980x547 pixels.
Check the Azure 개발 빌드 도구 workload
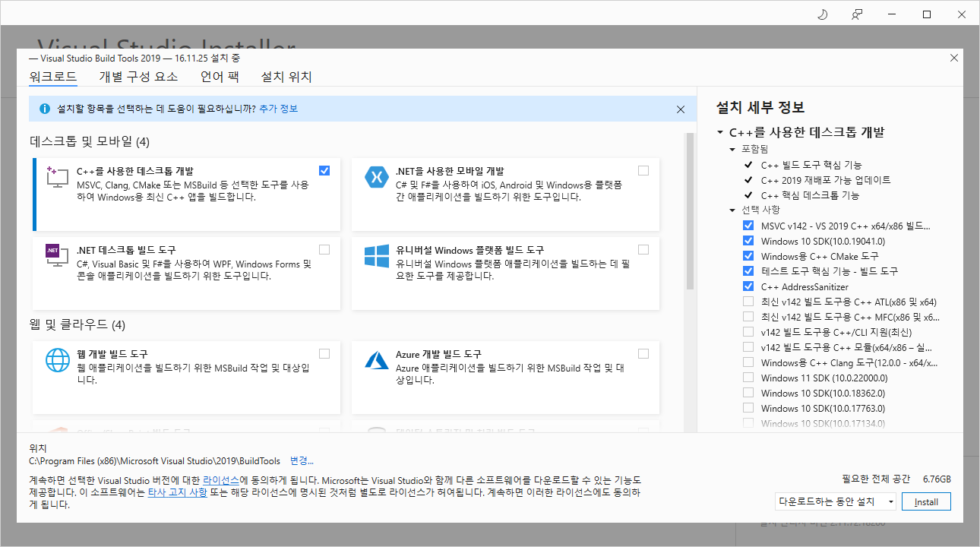click(643, 353)
